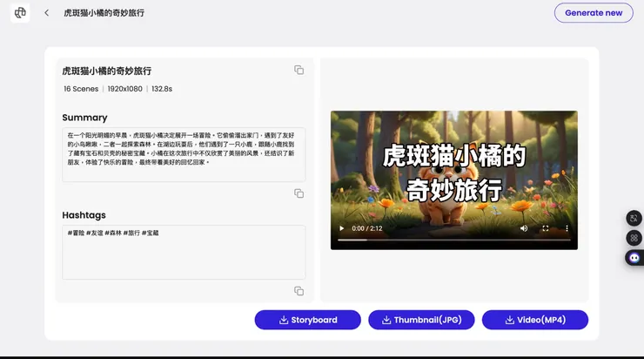The height and width of the screenshot is (359, 644).
Task: Click the translate floating icon on right edge
Action: coord(634,218)
